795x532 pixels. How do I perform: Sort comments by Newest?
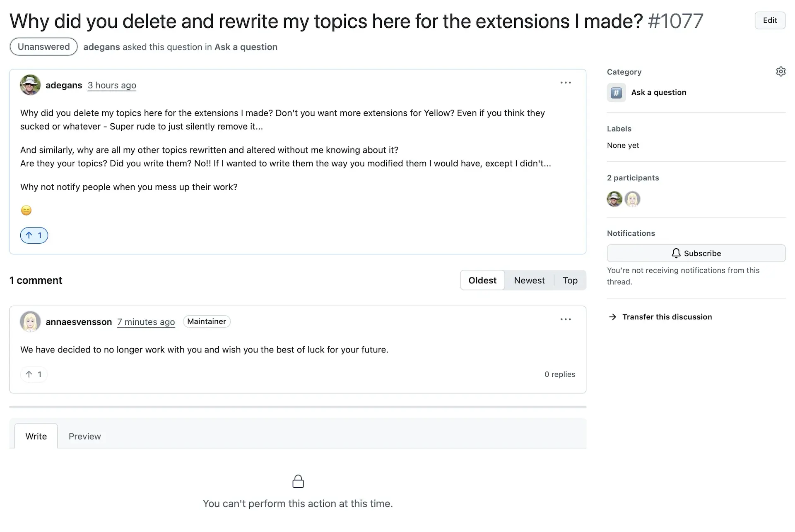529,280
